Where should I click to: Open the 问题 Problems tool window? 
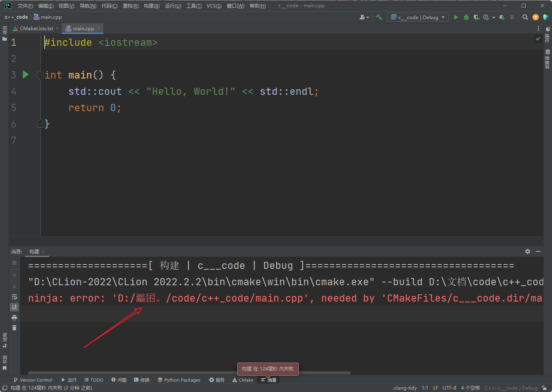[119, 380]
